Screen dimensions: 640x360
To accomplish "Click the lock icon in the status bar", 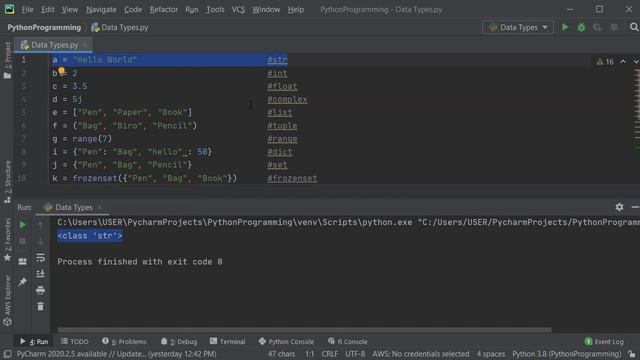I will 632,354.
